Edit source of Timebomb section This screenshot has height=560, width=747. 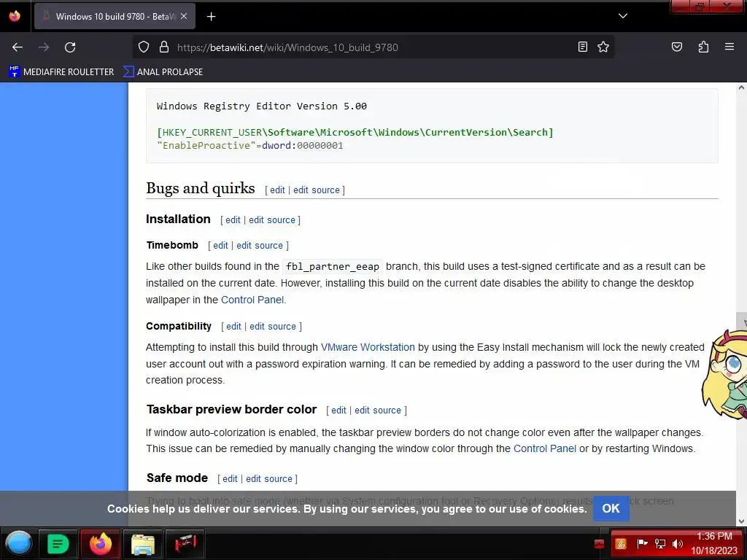click(x=260, y=246)
